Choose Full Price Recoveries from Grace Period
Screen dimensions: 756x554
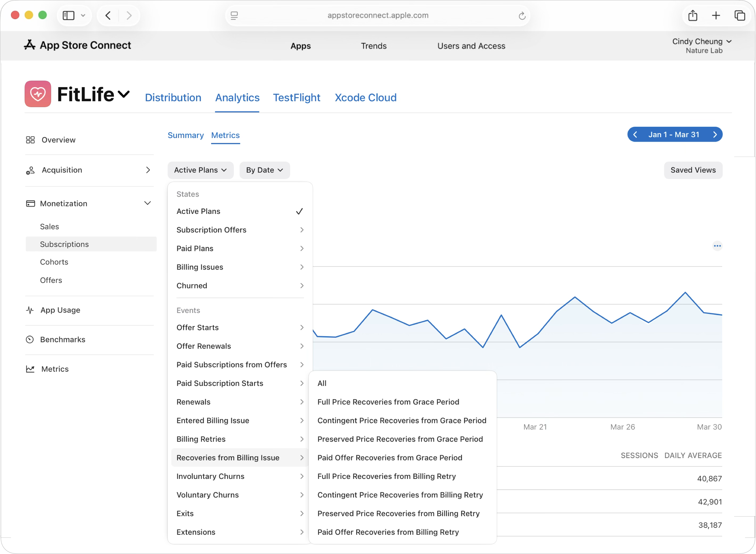tap(388, 402)
